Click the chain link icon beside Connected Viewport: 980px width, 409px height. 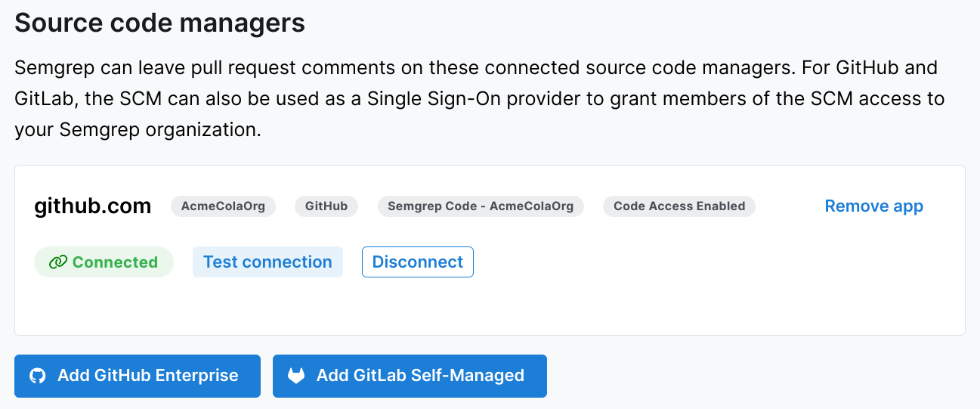pos(57,262)
